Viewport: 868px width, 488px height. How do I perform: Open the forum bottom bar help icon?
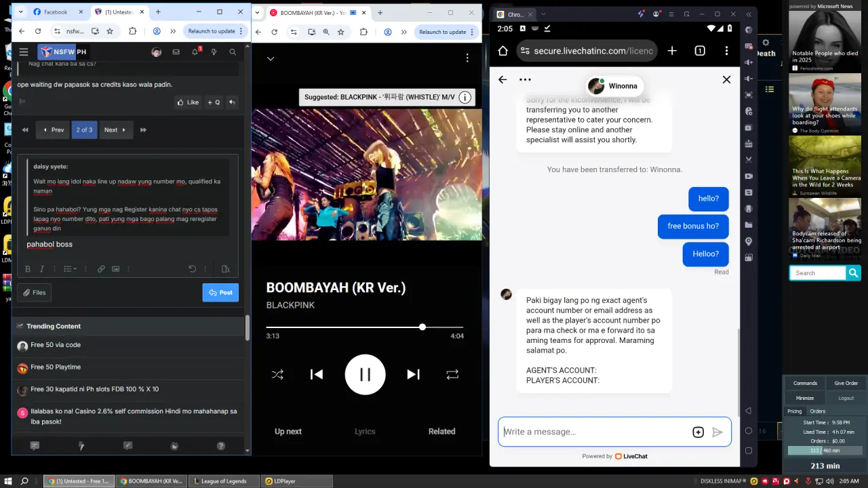point(220,446)
